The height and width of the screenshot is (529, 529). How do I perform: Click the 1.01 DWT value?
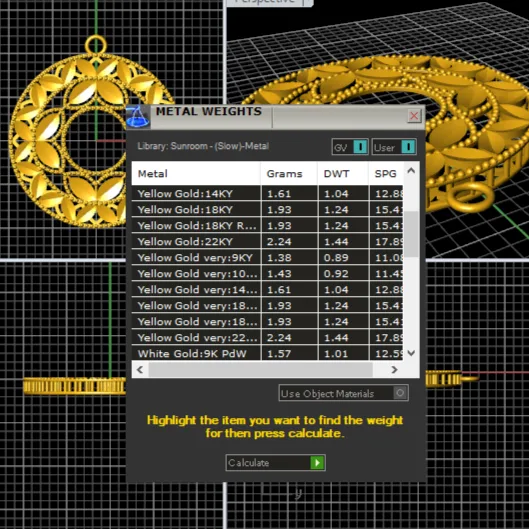[336, 354]
